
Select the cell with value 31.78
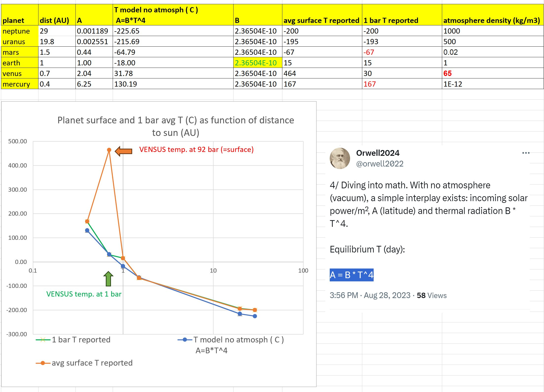173,73
